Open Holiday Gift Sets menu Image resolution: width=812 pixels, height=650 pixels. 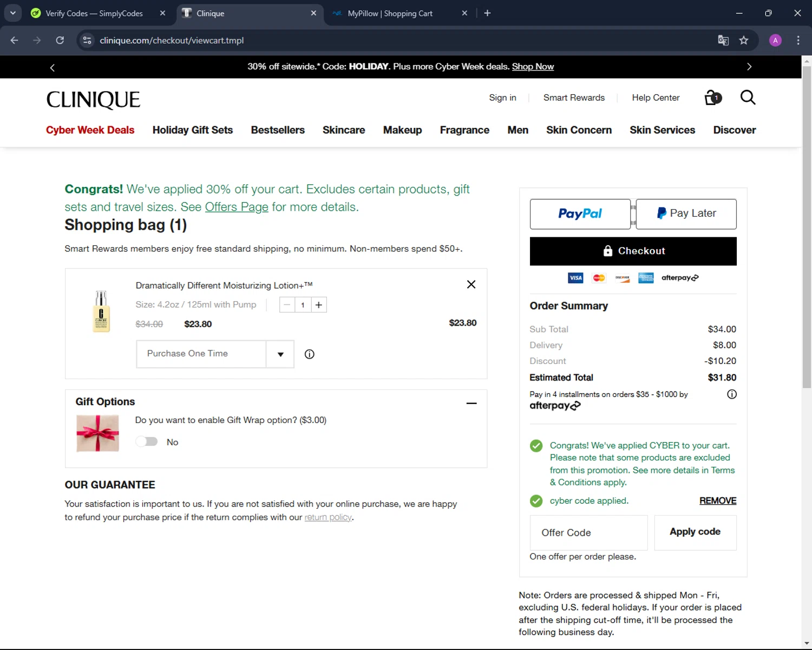[193, 130]
